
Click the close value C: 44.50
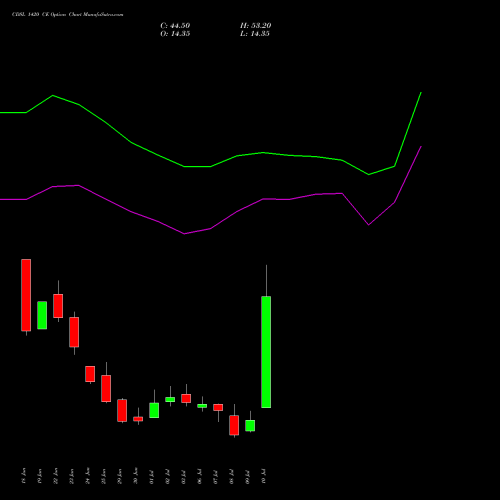click(x=175, y=26)
